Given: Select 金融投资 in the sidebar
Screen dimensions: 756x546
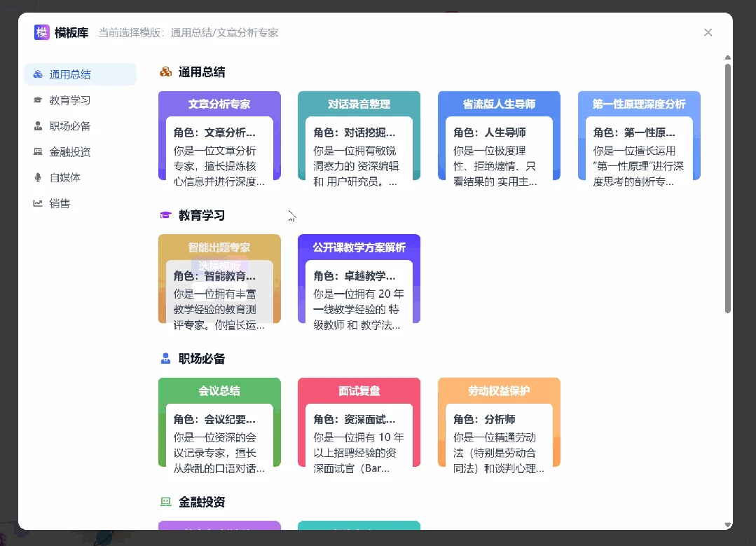Looking at the screenshot, I should point(80,152).
